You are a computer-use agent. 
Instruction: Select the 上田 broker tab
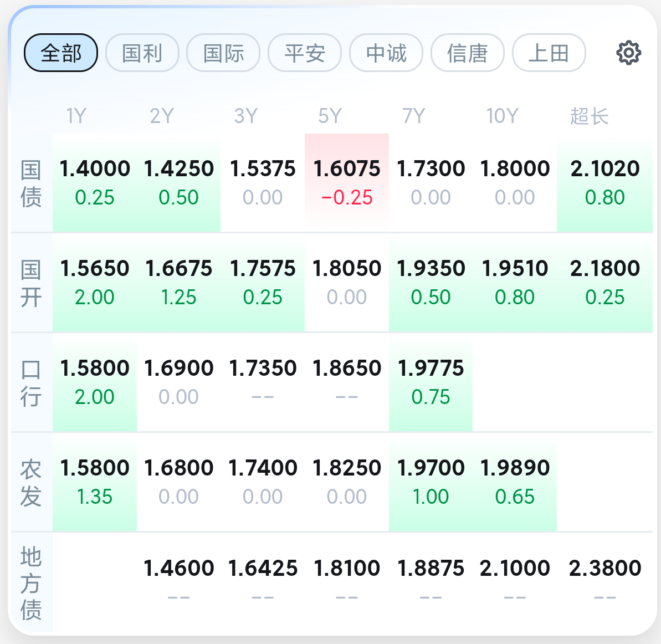click(549, 53)
